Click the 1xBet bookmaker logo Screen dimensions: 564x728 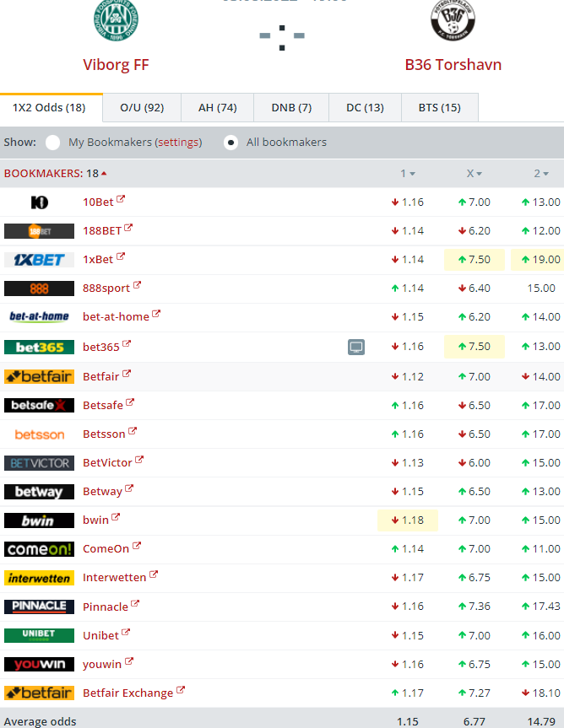[x=39, y=260]
